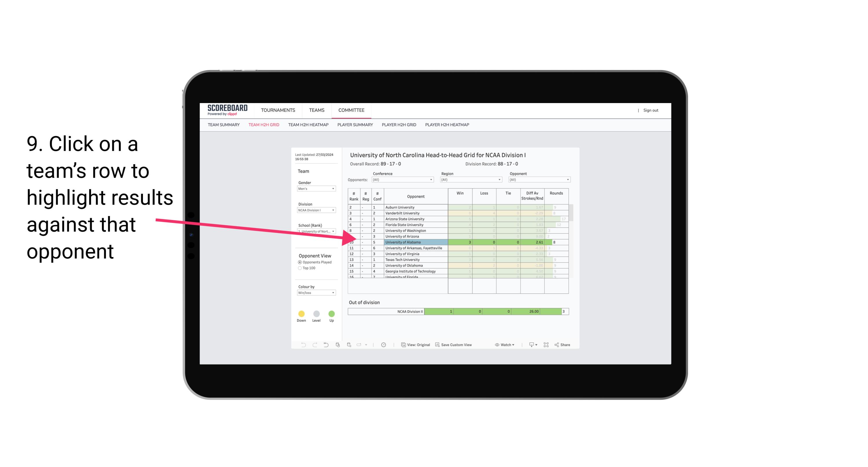Click the Watch dropdown icon
The height and width of the screenshot is (467, 868).
(x=505, y=346)
